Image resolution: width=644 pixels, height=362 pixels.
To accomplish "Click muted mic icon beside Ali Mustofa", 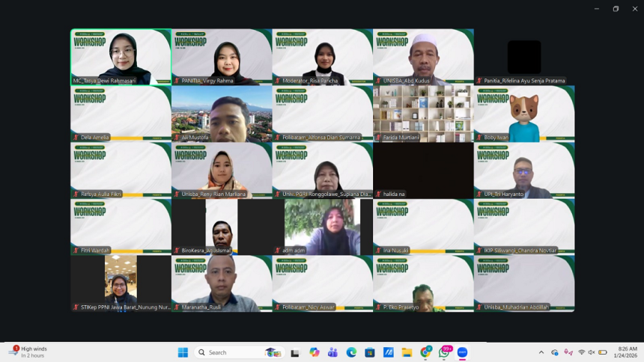I will tap(177, 138).
